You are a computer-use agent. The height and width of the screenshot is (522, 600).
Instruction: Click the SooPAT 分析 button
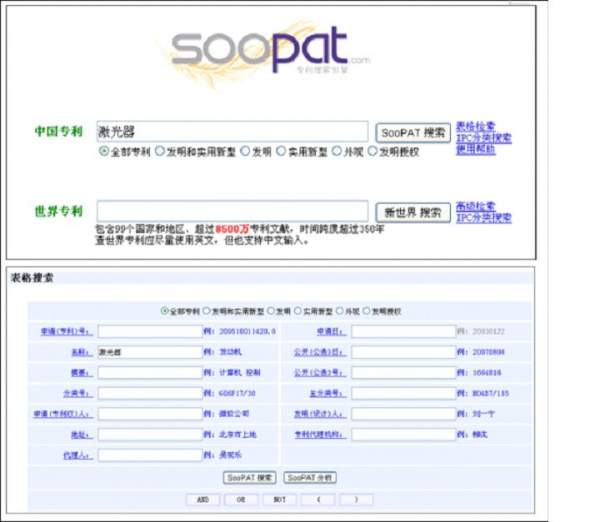(310, 478)
